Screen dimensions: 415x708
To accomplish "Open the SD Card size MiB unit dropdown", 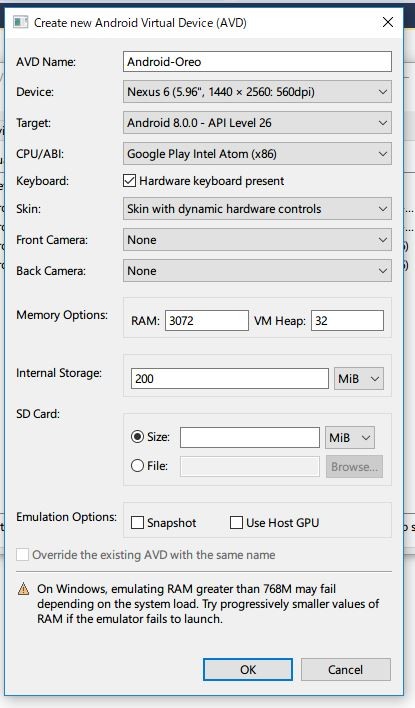I will tap(350, 438).
